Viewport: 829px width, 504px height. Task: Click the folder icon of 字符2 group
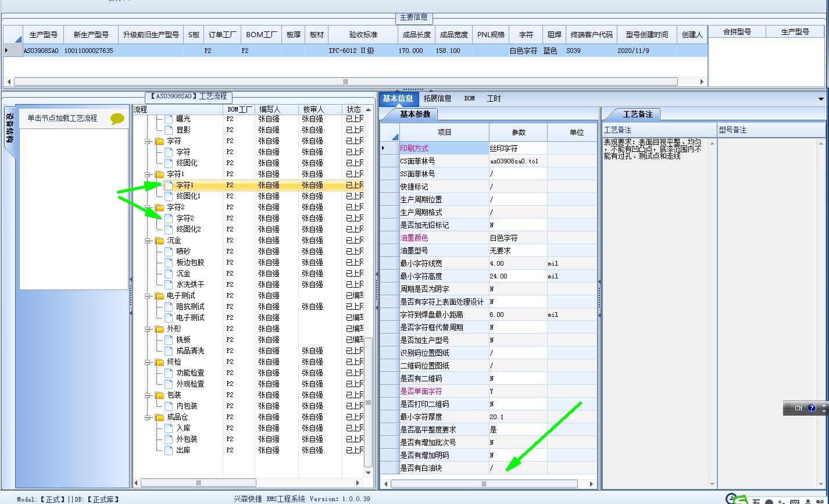click(x=159, y=208)
